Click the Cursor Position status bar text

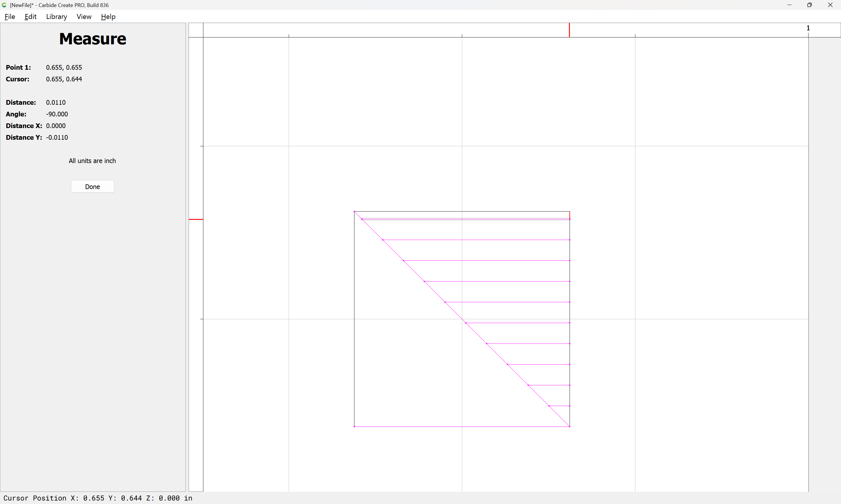click(98, 498)
